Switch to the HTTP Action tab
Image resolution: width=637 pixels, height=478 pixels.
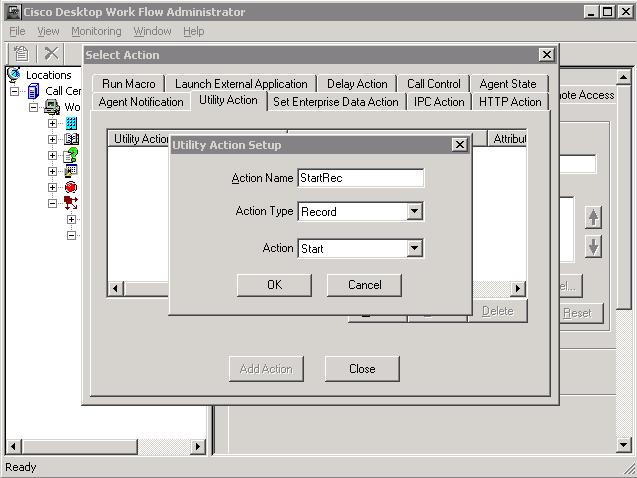pyautogui.click(x=510, y=102)
